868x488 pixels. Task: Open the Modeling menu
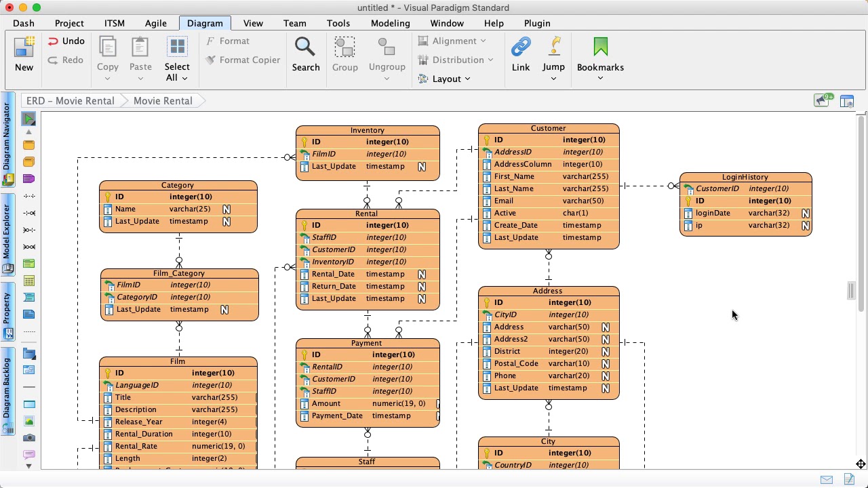pos(390,22)
